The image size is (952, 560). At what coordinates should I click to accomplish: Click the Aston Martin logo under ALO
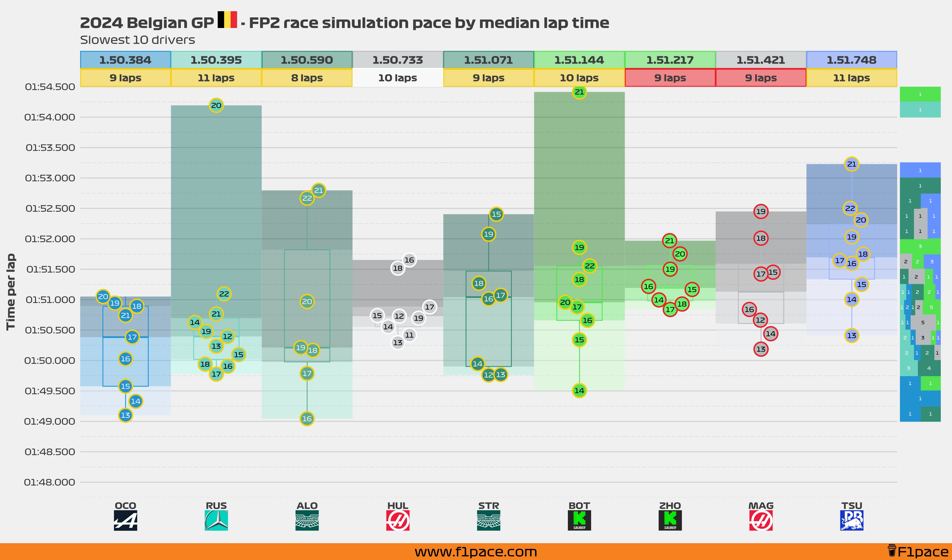click(x=307, y=520)
